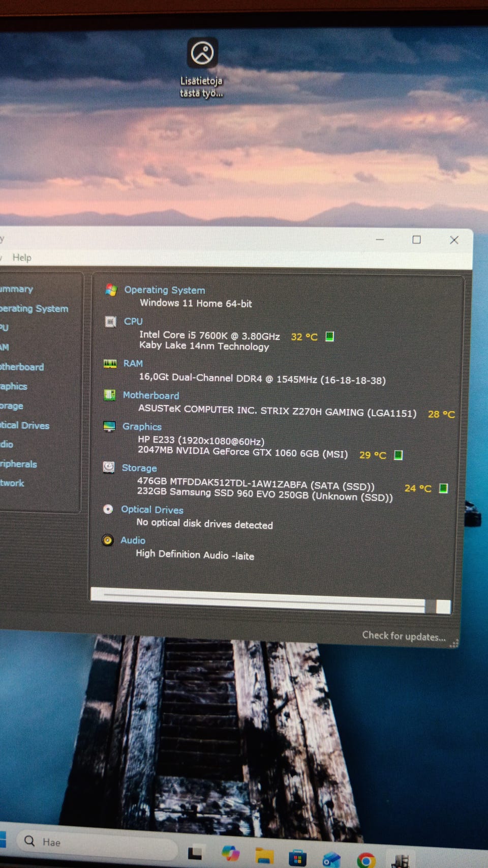Select Motherboard in the sidebar
The height and width of the screenshot is (868, 488).
click(22, 367)
